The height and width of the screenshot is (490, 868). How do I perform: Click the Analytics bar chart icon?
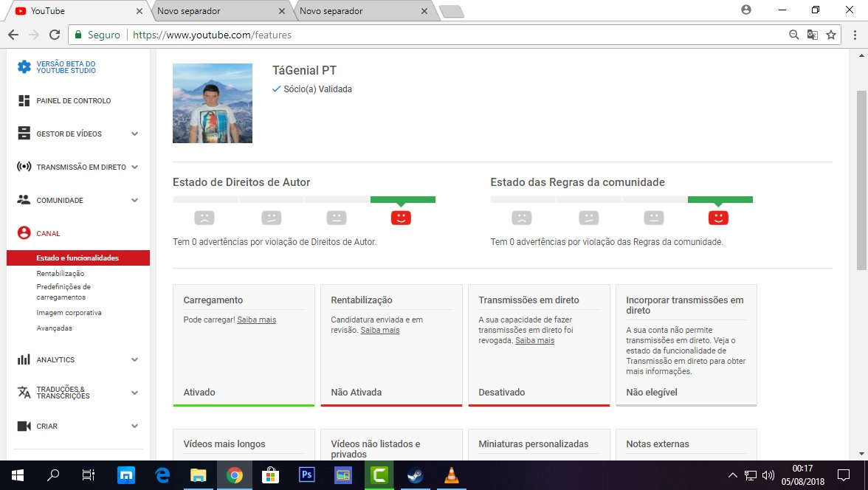pyautogui.click(x=24, y=359)
